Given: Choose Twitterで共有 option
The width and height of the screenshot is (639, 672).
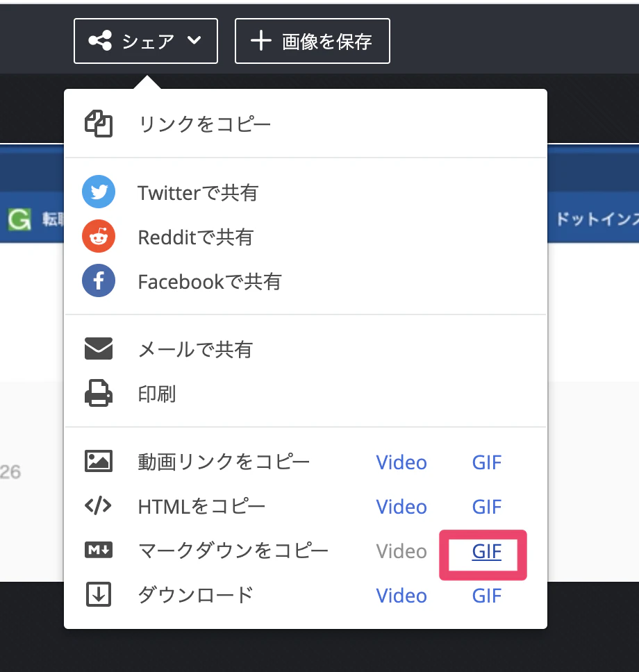Looking at the screenshot, I should tap(198, 193).
